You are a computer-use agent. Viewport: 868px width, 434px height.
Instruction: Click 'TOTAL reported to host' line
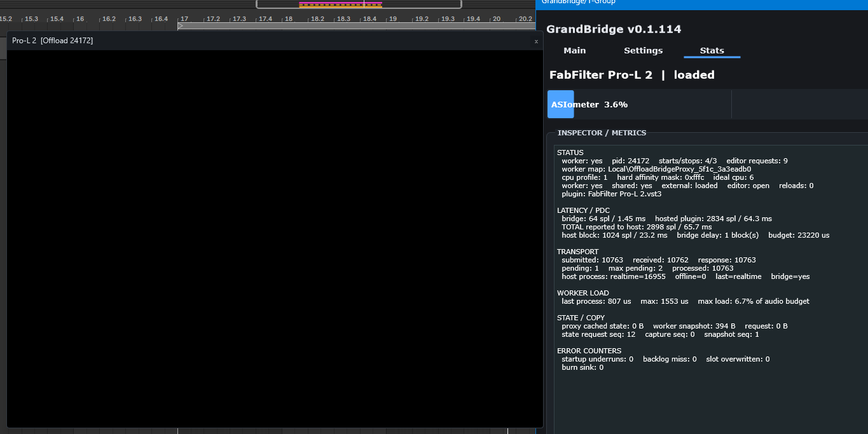637,227
